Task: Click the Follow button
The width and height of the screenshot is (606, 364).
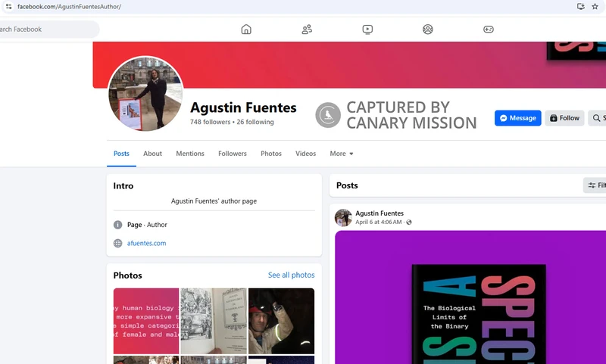Action: (564, 118)
